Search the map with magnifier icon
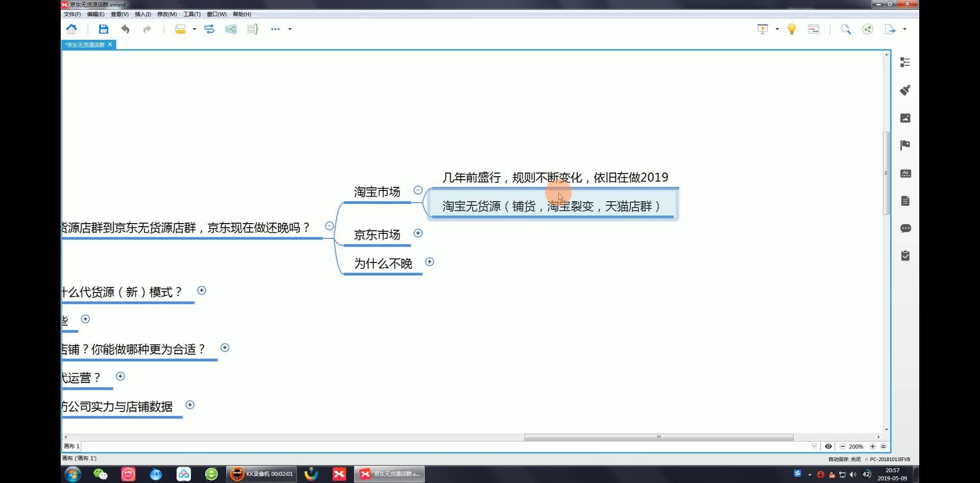This screenshot has height=483, width=980. coord(846,29)
